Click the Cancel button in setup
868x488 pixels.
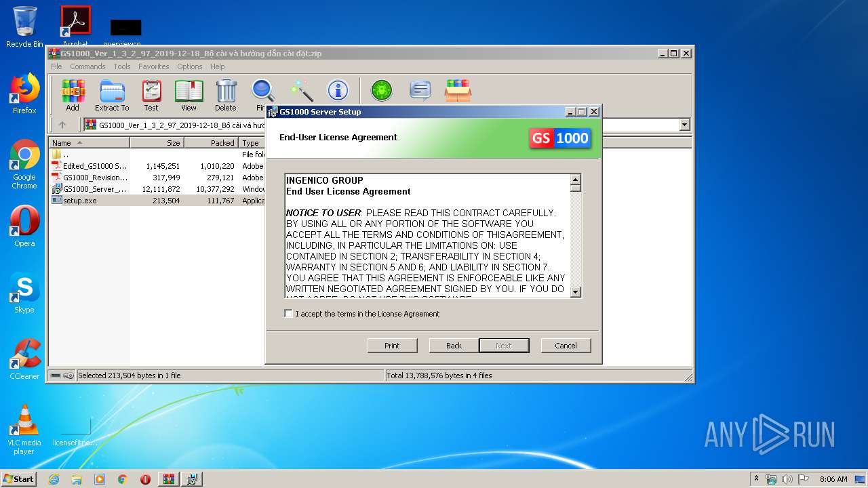566,346
